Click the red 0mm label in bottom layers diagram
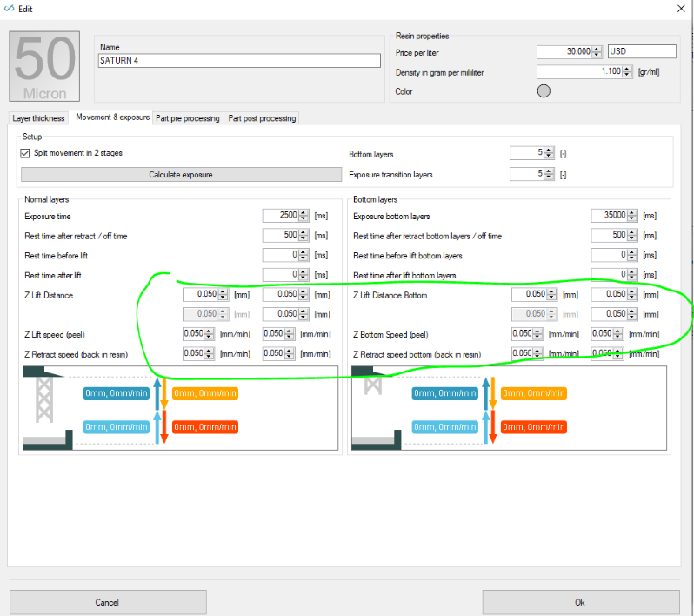Screen dimensions: 694x616 pyautogui.click(x=534, y=427)
